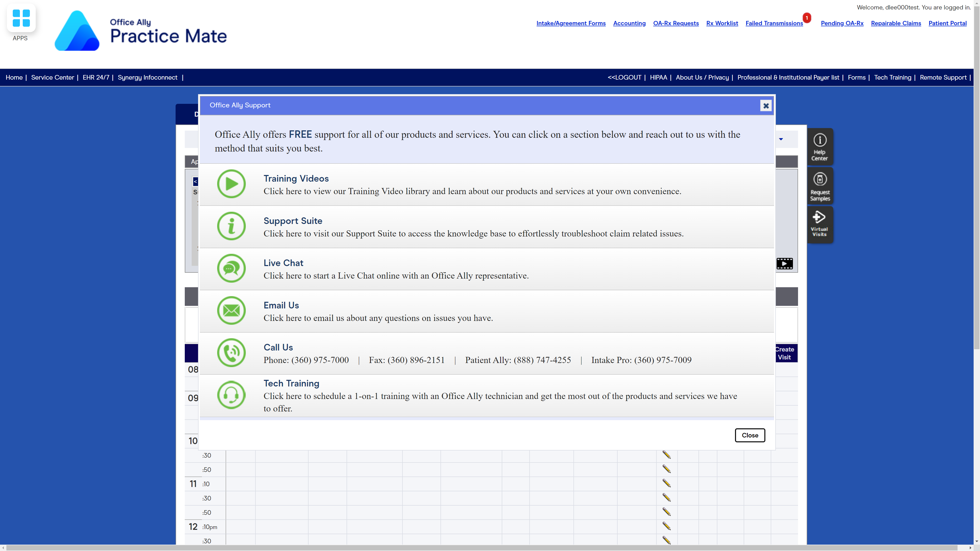Open the Help Center sidebar button
This screenshot has width=980, height=551.
point(820,147)
